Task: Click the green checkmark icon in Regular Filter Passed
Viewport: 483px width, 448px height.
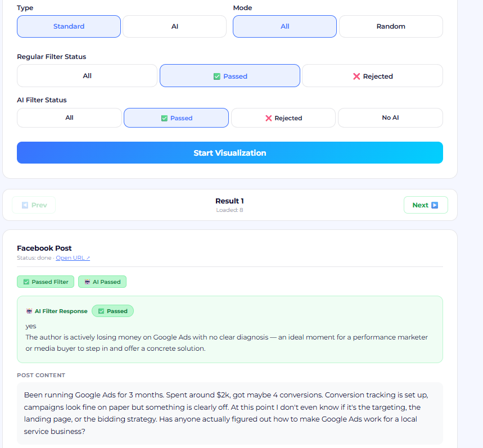Action: 217,76
